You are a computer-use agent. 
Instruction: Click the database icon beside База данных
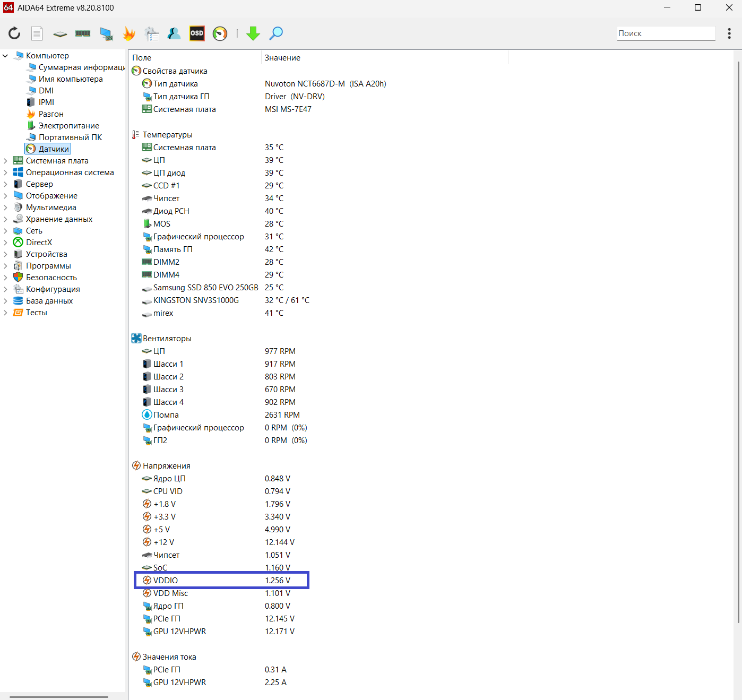pos(18,301)
